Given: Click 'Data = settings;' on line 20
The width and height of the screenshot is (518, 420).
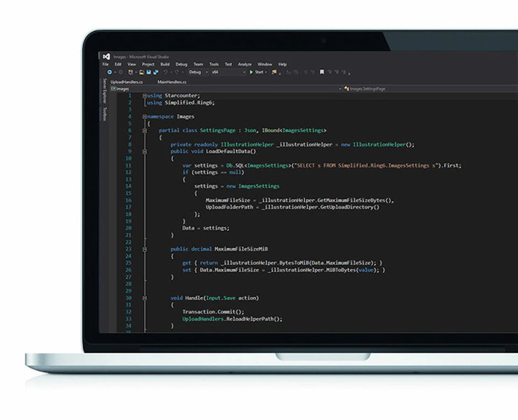Looking at the screenshot, I should [x=206, y=228].
